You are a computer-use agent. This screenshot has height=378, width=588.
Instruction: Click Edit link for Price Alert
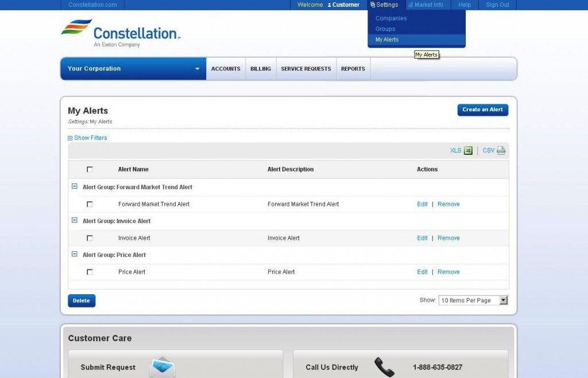(x=422, y=272)
